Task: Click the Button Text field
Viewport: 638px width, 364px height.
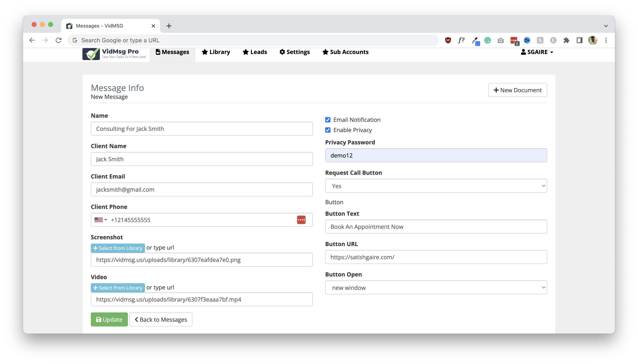Action: coord(436,227)
